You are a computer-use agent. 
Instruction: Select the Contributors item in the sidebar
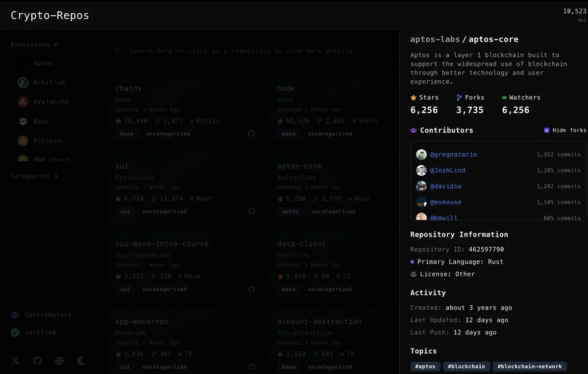tap(44, 314)
